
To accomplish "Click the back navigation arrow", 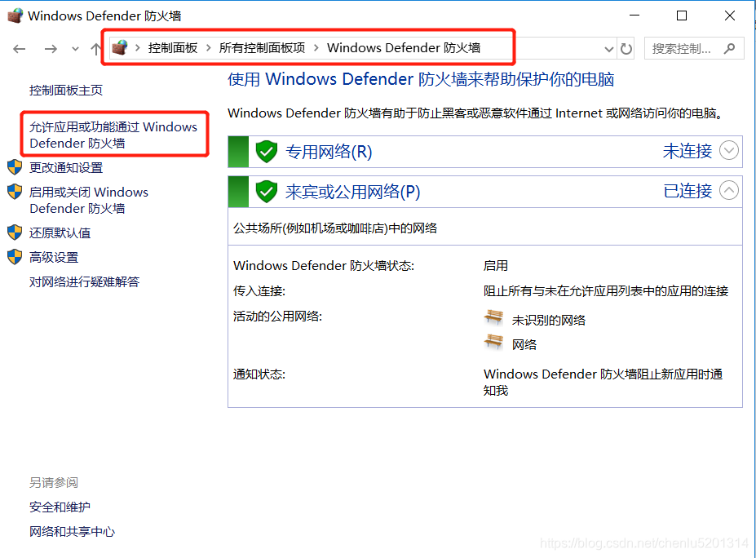I will (x=20, y=49).
